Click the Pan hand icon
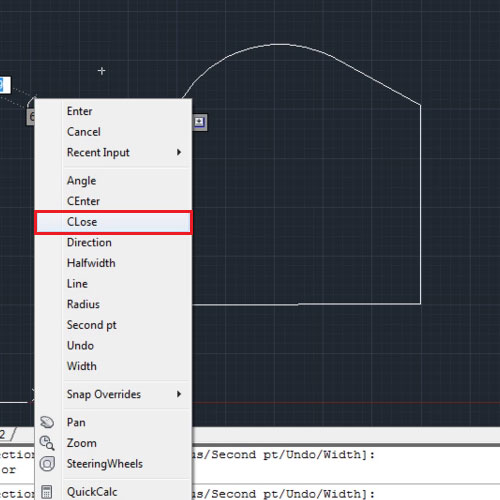Screen dimensions: 500x500 click(47, 422)
